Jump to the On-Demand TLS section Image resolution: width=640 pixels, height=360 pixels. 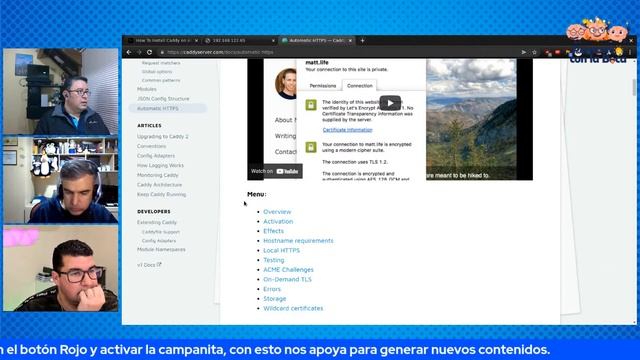click(287, 279)
